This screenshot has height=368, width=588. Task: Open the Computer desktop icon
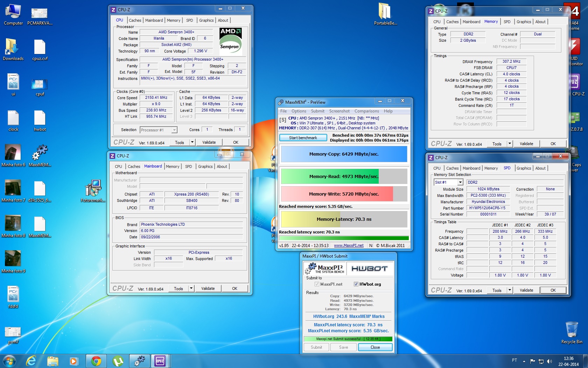[x=13, y=15]
